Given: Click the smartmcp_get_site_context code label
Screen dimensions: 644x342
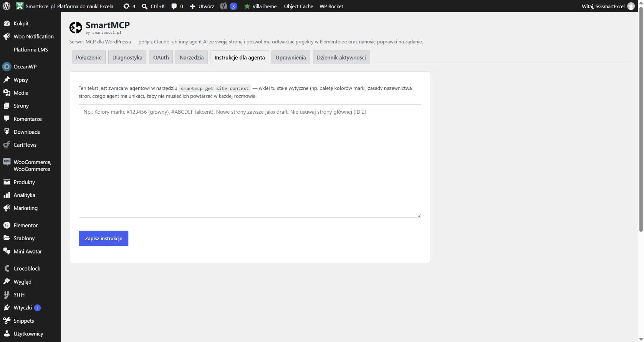Looking at the screenshot, I should [215, 88].
